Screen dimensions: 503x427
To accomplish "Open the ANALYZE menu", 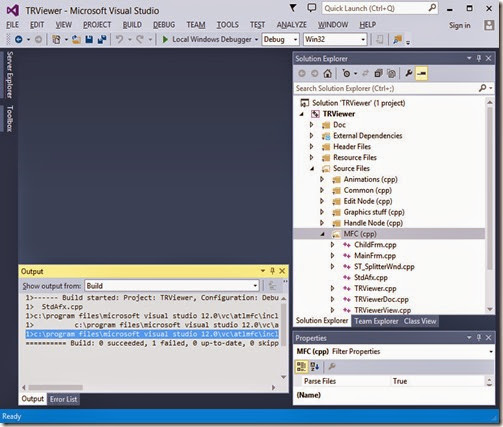I will pos(291,25).
